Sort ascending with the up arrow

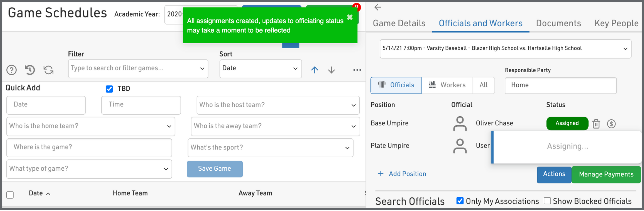(314, 70)
